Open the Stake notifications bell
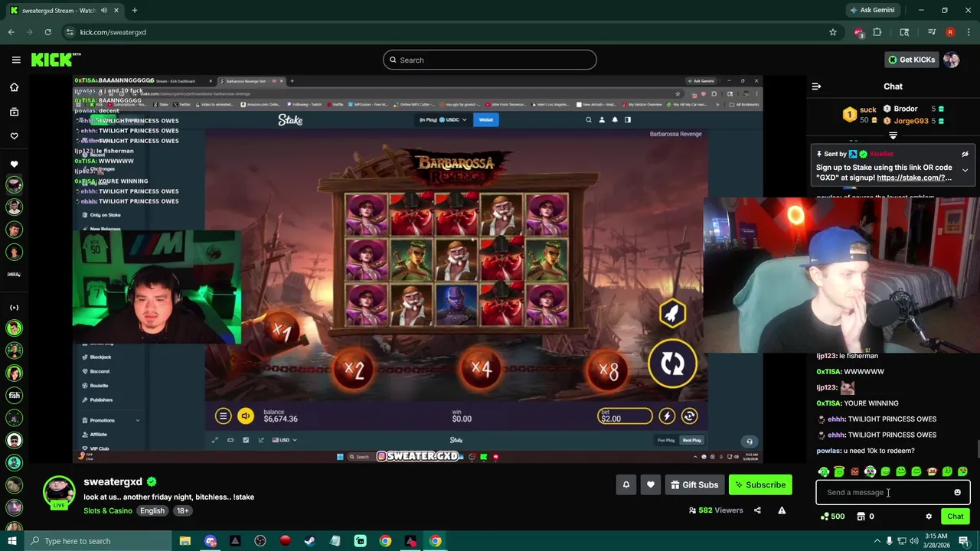 pos(614,119)
